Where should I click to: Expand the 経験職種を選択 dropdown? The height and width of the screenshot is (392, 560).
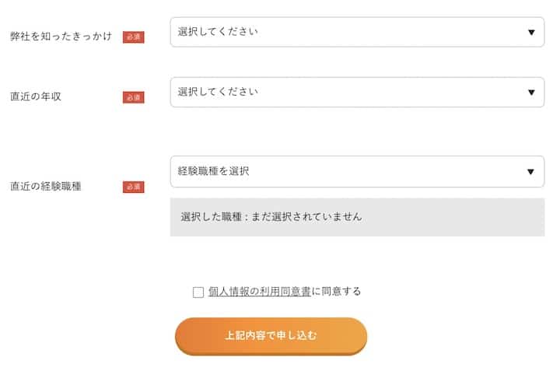coord(357,171)
